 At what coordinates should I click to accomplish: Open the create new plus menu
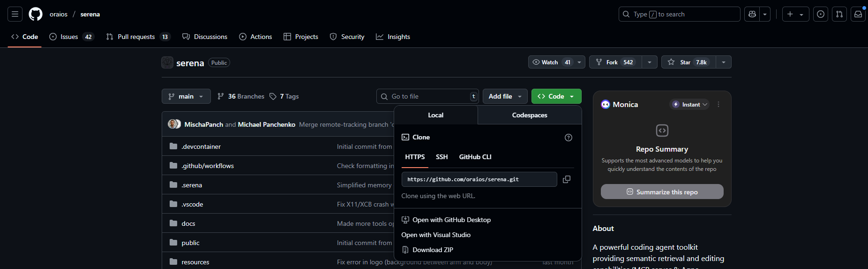(x=795, y=14)
